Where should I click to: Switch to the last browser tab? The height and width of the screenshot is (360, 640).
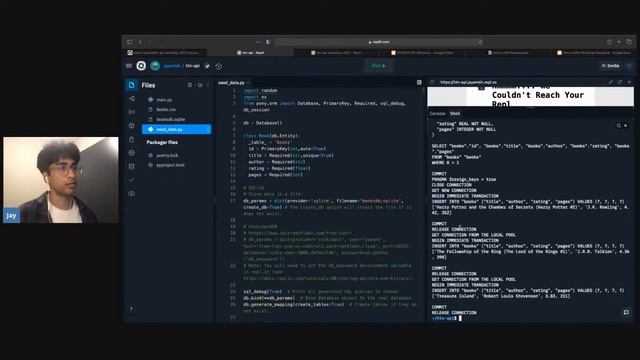click(593, 53)
